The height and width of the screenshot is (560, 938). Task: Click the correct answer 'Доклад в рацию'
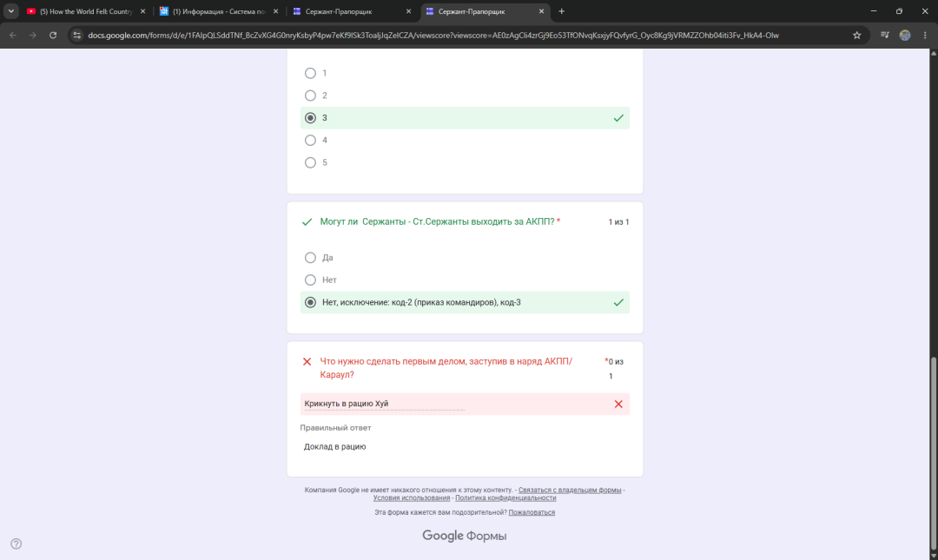coord(335,447)
